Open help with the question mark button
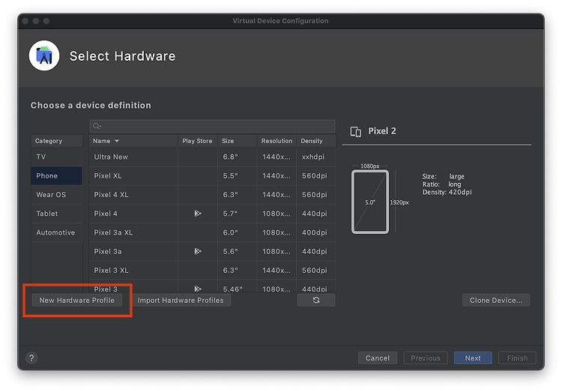The height and width of the screenshot is (392, 562). [x=31, y=358]
